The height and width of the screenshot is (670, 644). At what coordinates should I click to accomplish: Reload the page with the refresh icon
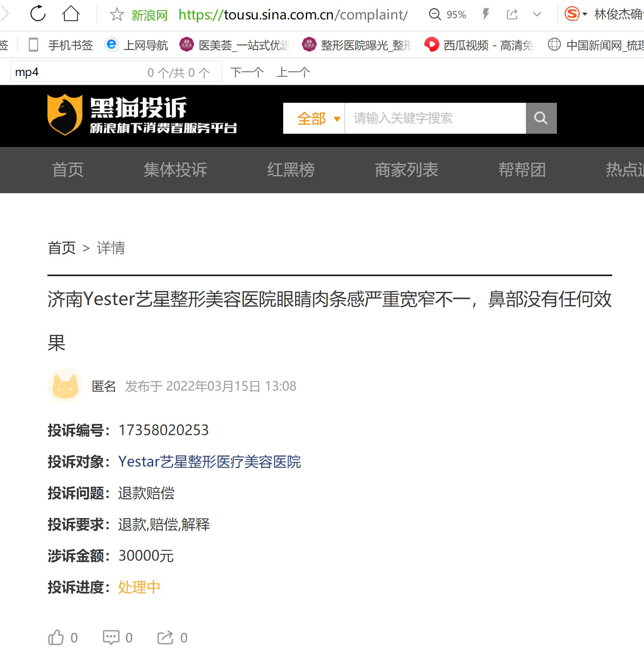click(38, 13)
